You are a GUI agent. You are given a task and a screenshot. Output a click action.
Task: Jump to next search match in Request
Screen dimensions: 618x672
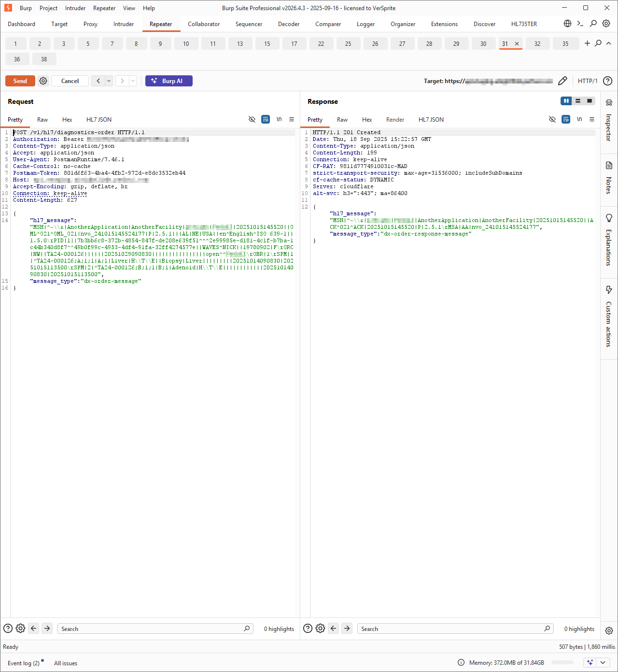(x=47, y=629)
